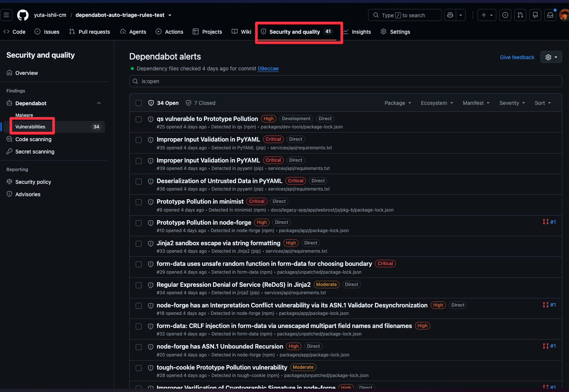Open the pull requests icon in the top header
The image size is (569, 392).
[x=520, y=15]
